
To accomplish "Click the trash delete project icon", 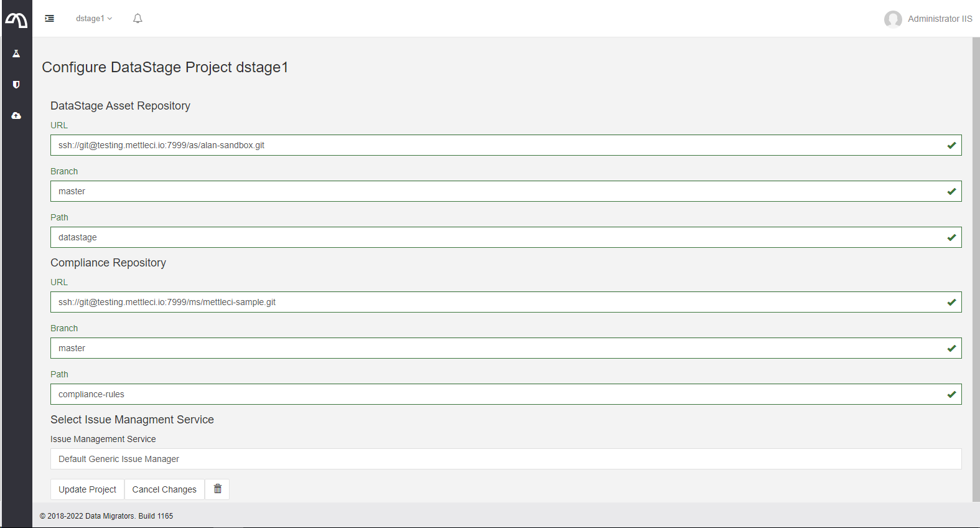I will 218,489.
